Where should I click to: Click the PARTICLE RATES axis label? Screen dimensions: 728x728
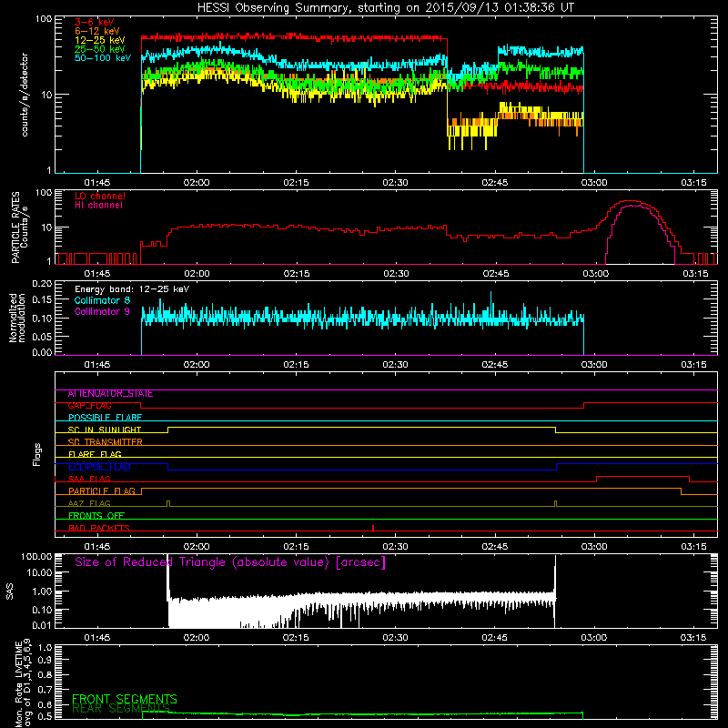pyautogui.click(x=15, y=227)
